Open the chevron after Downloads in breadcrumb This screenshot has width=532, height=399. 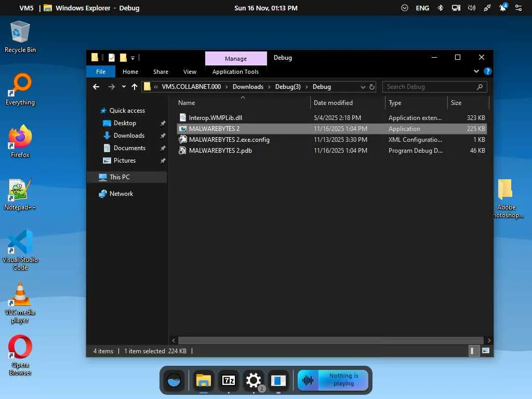(270, 87)
